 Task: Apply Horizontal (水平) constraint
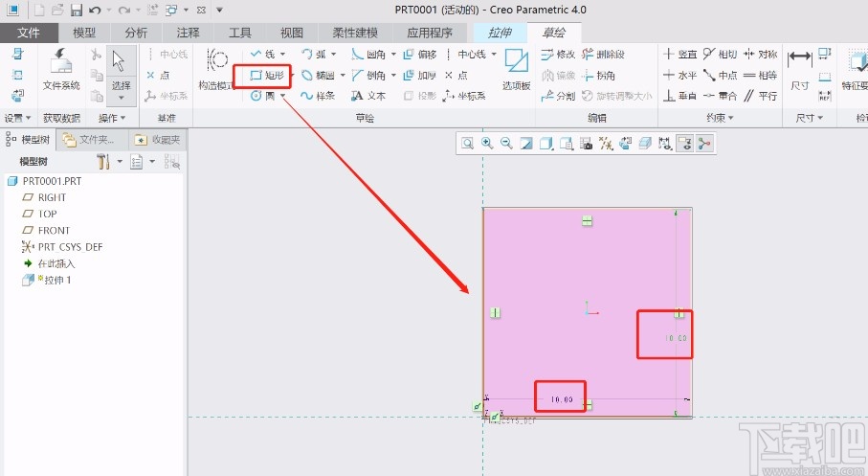679,76
